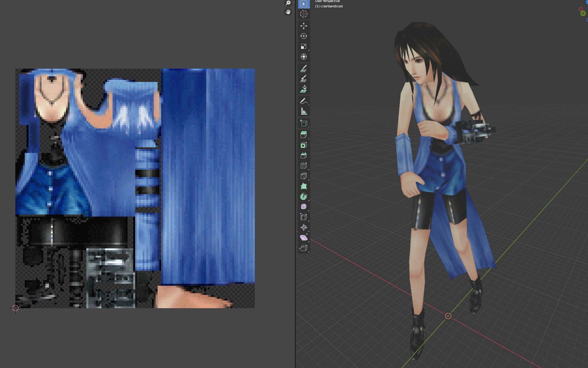Choose the Annotate pencil tool
Image resolution: width=588 pixels, height=368 pixels.
[303, 101]
